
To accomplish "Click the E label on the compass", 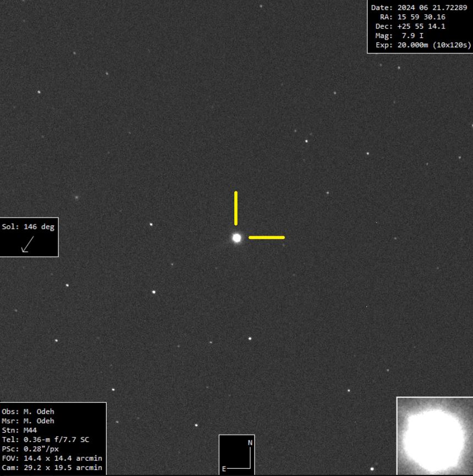I will point(224,469).
